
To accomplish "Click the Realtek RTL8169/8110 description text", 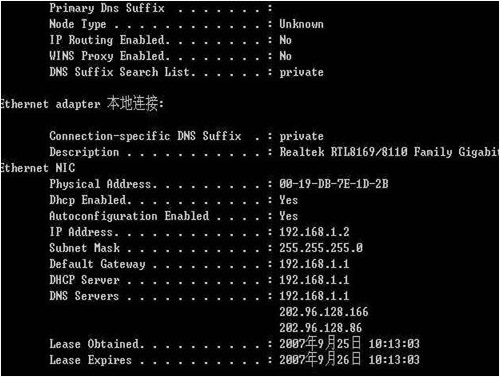I will 389,152.
